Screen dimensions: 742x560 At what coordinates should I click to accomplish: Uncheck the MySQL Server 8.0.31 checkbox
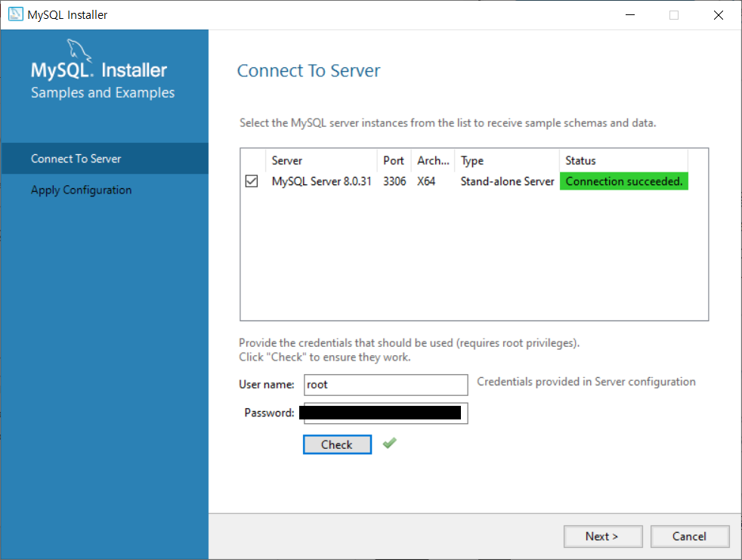(252, 181)
